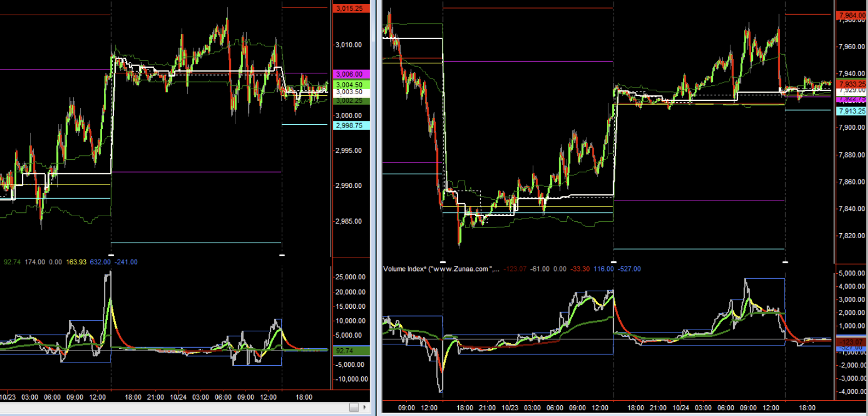Viewport: 868px width, 416px height.
Task: Click the green 92.74 axis marker
Action: point(352,351)
